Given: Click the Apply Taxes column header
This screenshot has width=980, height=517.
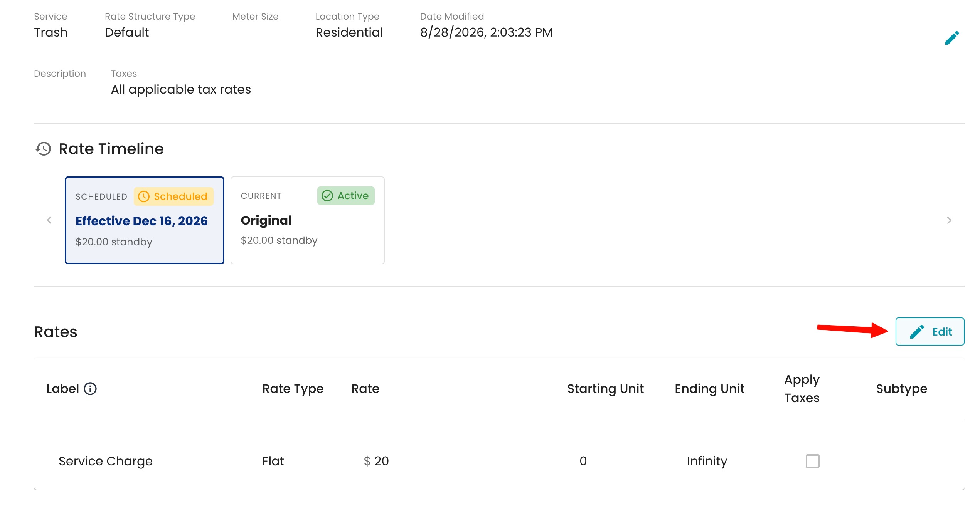Looking at the screenshot, I should [x=802, y=389].
